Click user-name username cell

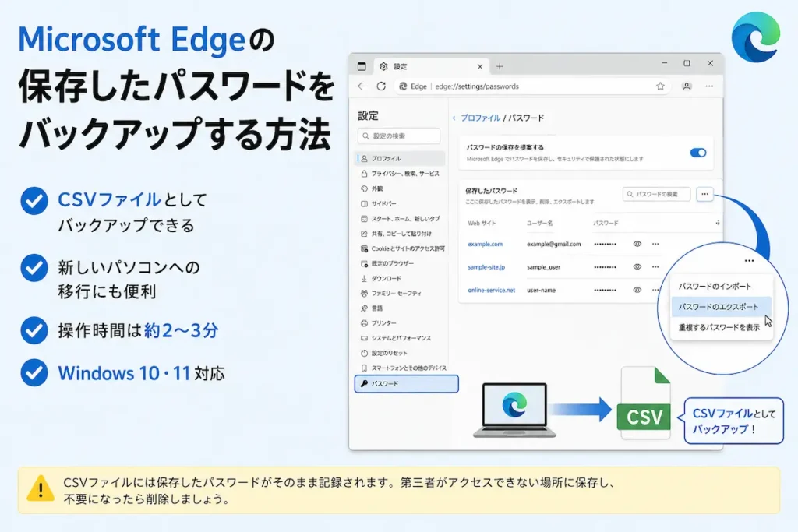541,291
